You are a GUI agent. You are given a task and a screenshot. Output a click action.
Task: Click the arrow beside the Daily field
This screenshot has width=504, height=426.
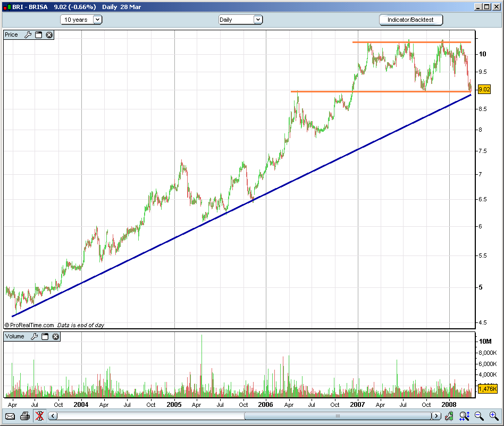click(x=258, y=20)
